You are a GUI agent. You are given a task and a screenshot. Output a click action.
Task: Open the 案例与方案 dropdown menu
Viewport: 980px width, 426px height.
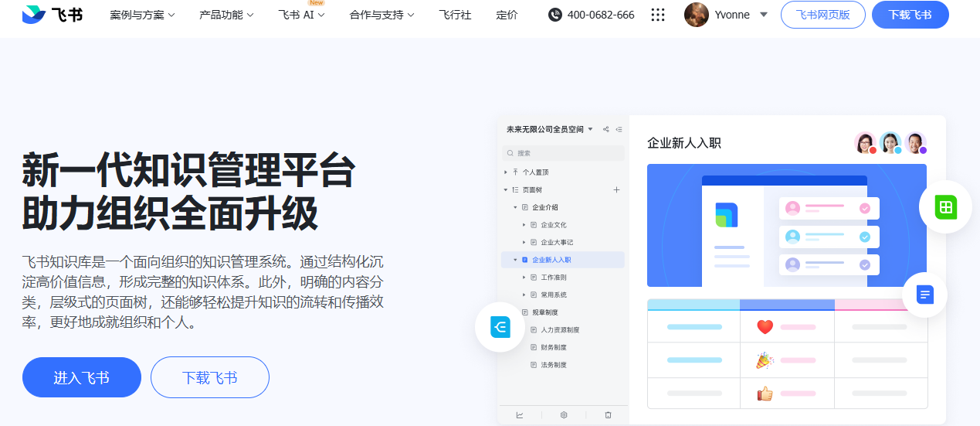click(143, 15)
